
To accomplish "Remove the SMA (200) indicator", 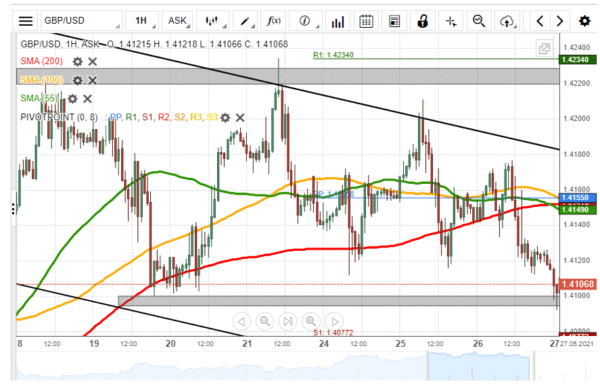I will [93, 62].
